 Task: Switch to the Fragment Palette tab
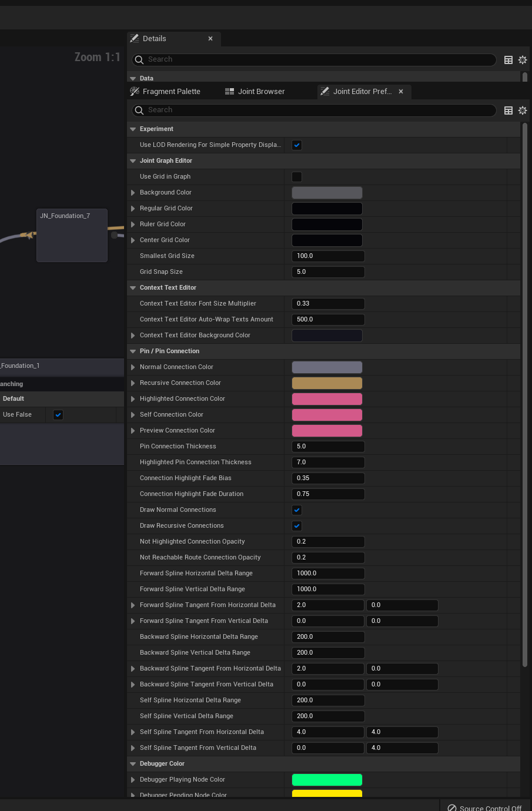pos(171,92)
